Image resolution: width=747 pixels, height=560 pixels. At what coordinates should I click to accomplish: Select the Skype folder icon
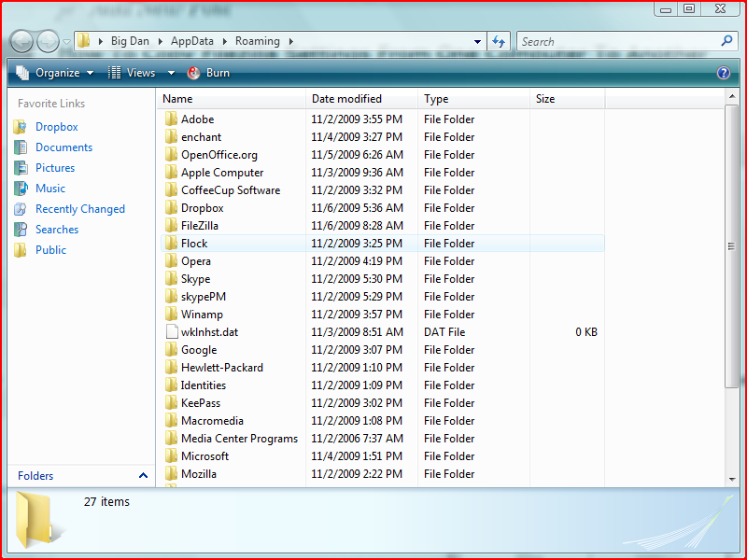pyautogui.click(x=171, y=278)
